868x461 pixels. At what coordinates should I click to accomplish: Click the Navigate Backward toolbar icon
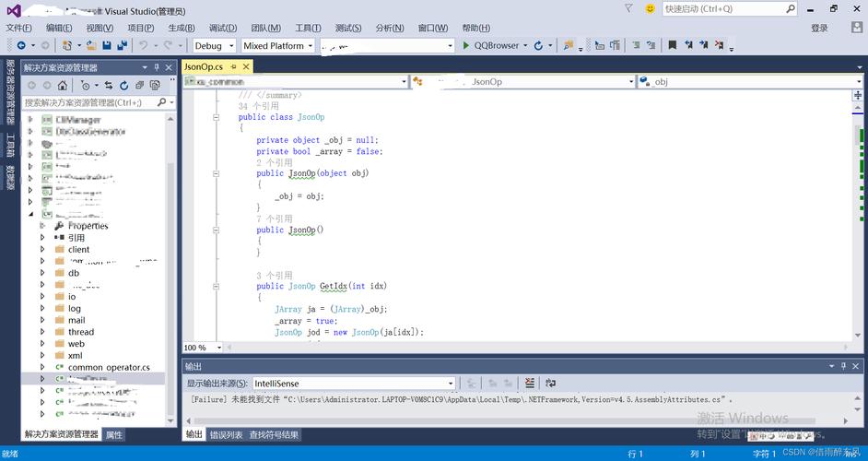point(21,45)
